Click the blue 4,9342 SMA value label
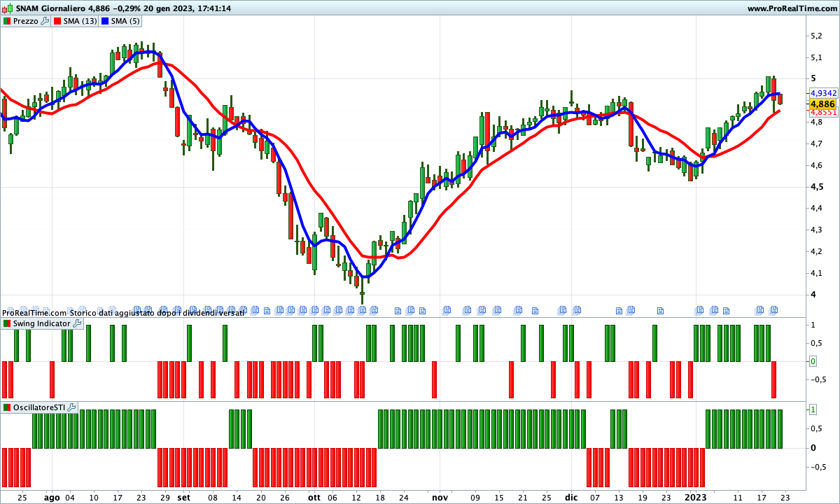Screen dimensions: 840x504 (x=823, y=93)
